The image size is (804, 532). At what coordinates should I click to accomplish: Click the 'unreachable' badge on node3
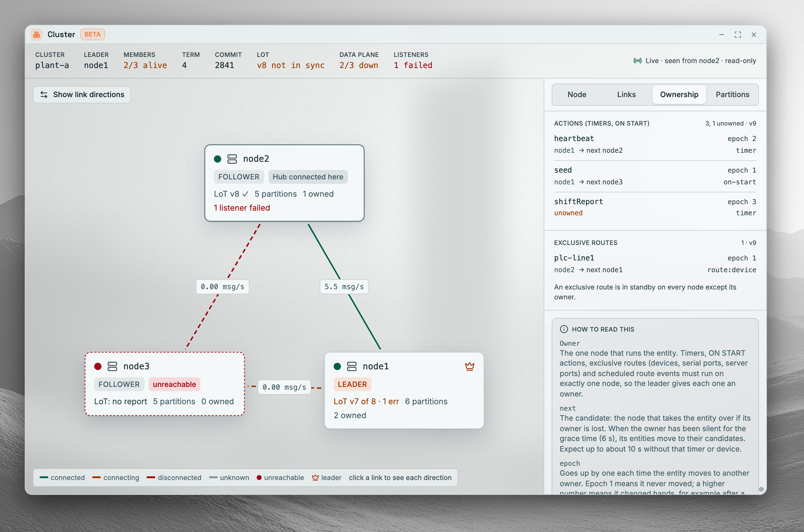tap(174, 384)
